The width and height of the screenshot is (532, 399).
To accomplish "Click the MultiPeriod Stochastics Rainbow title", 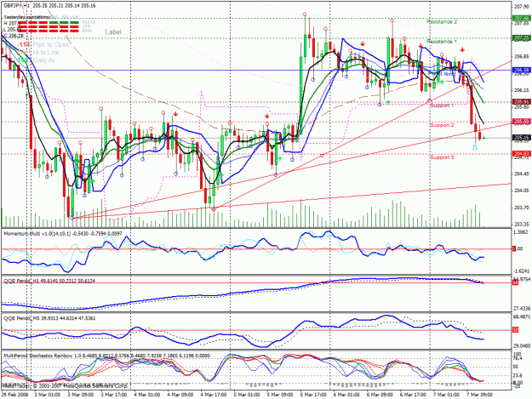I will pyautogui.click(x=107, y=356).
